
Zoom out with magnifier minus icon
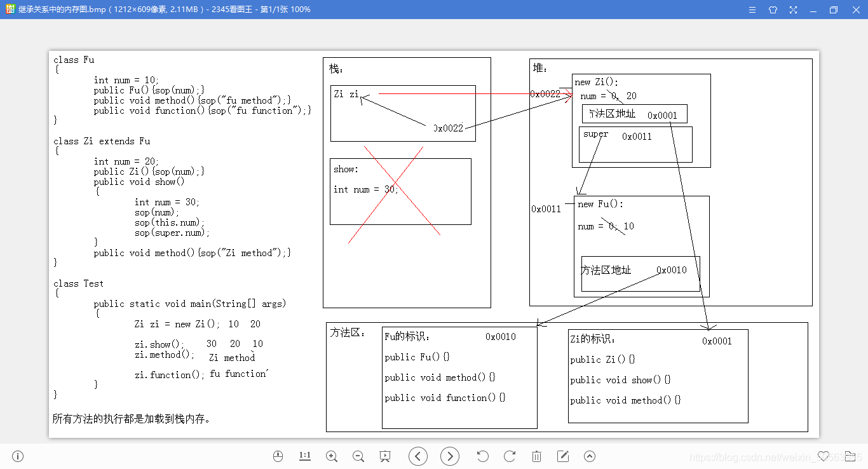358,456
